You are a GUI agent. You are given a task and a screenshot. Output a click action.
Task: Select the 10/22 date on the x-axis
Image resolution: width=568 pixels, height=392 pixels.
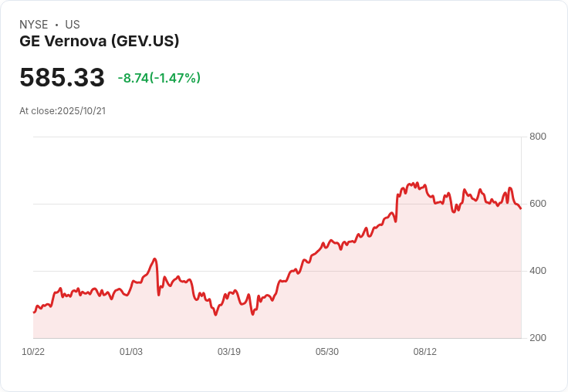point(33,352)
